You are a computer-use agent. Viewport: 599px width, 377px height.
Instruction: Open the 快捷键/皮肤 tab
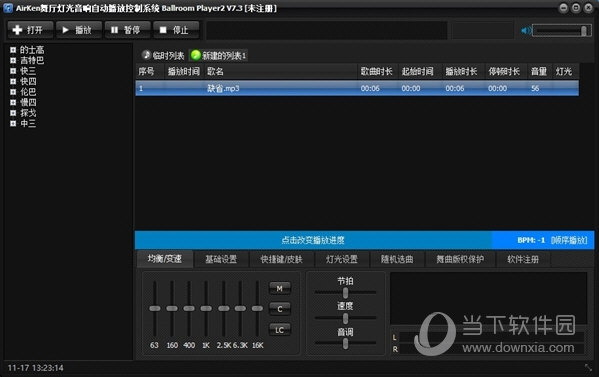pyautogui.click(x=282, y=259)
